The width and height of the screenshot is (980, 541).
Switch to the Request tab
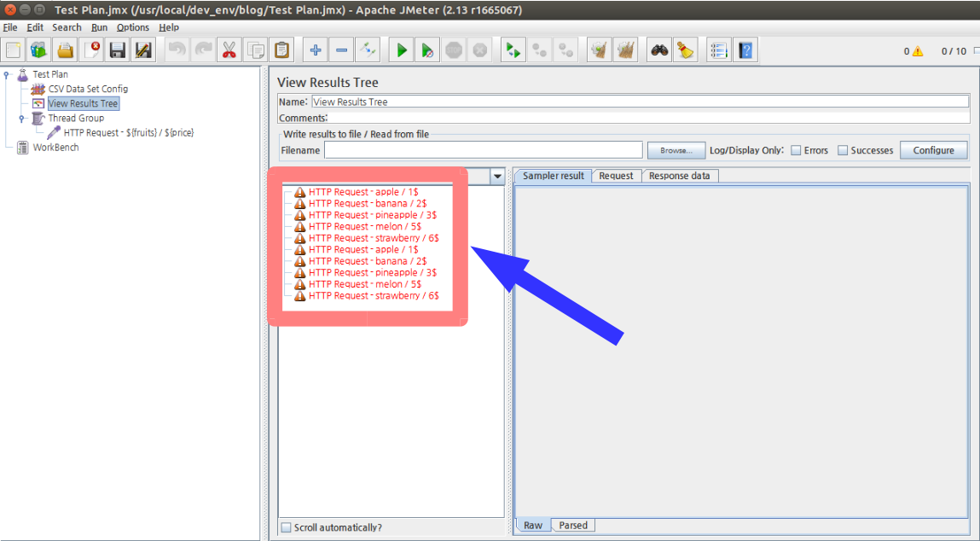[x=617, y=176]
